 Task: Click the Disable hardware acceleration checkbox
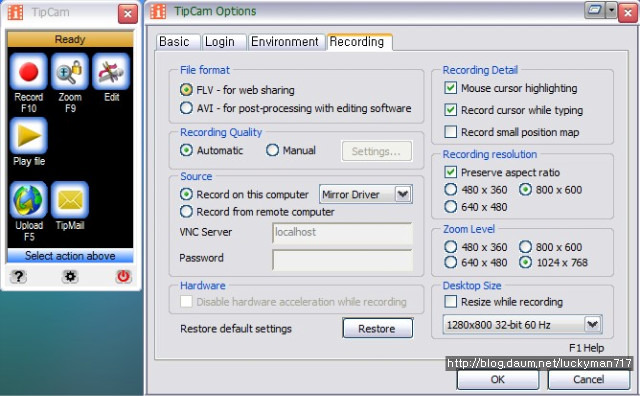point(186,301)
